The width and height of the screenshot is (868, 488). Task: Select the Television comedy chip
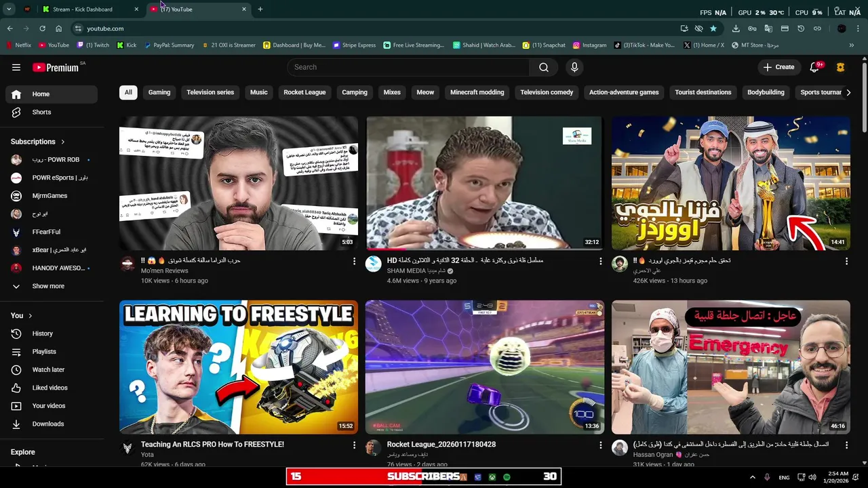pyautogui.click(x=547, y=92)
